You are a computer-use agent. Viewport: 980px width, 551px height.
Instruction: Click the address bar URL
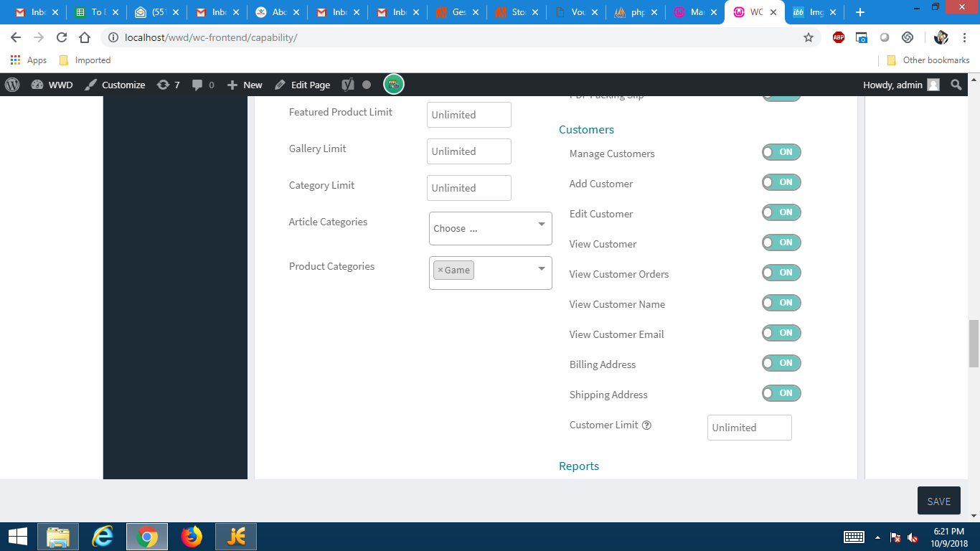tap(211, 37)
